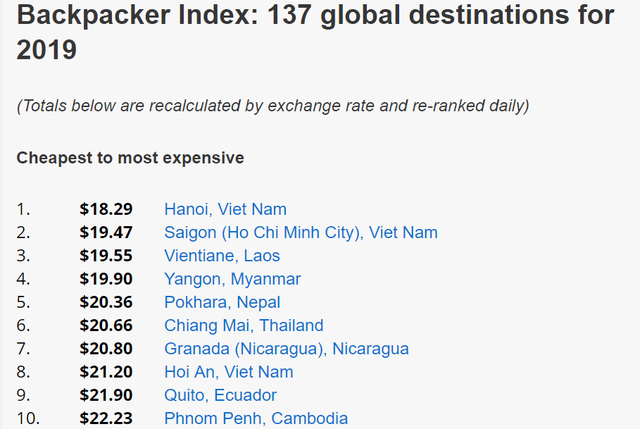
Task: Open the Hoi An, Viet Nam link
Action: click(229, 372)
